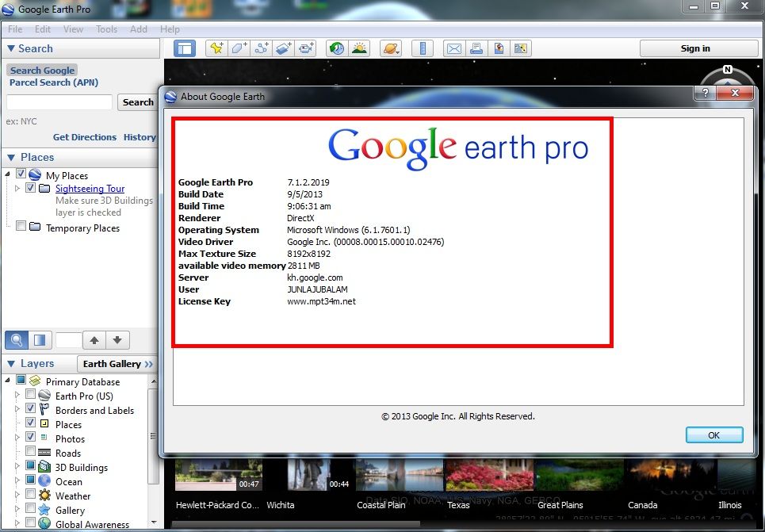The width and height of the screenshot is (765, 532).
Task: Enable the Earth Pro (US) layer checkbox
Action: tap(30, 394)
